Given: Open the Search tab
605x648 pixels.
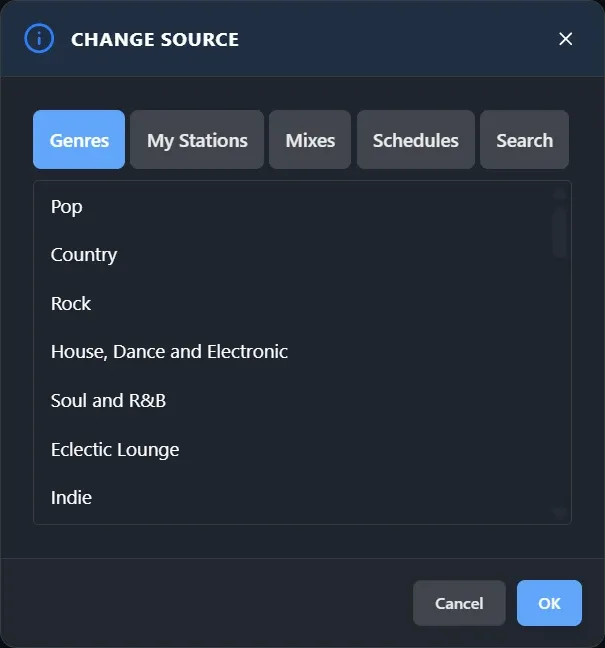Looking at the screenshot, I should pos(524,140).
